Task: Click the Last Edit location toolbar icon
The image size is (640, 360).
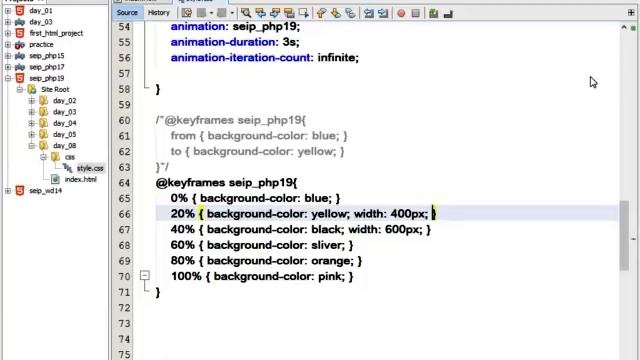Action: (x=187, y=13)
